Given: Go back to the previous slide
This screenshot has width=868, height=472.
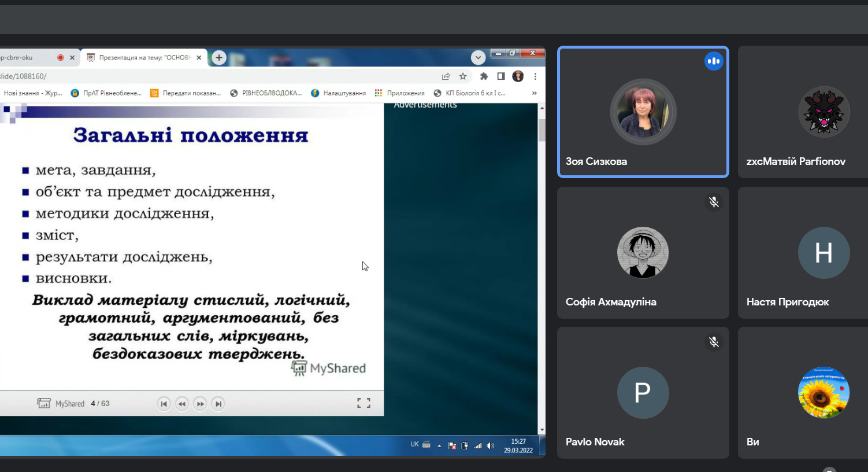Looking at the screenshot, I should [182, 404].
